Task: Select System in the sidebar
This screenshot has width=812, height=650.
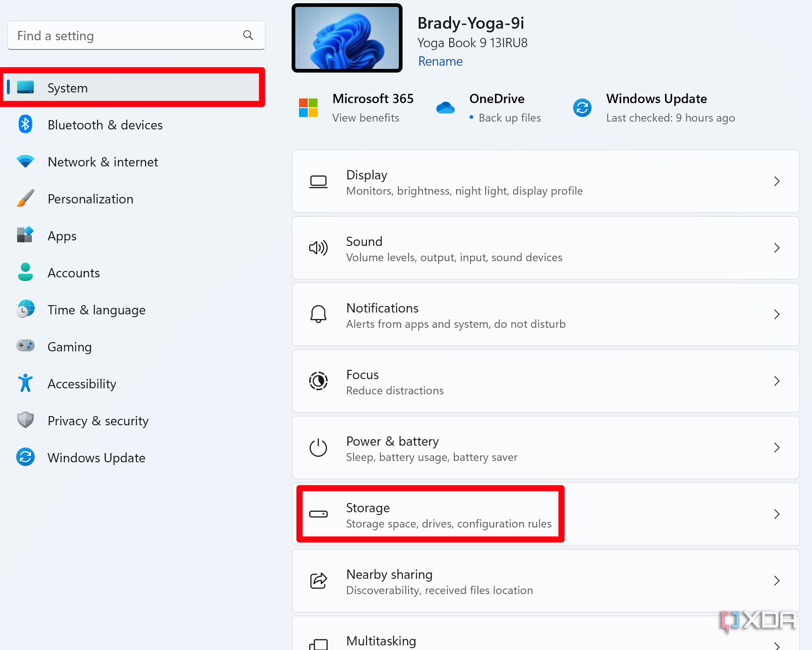Action: click(67, 88)
